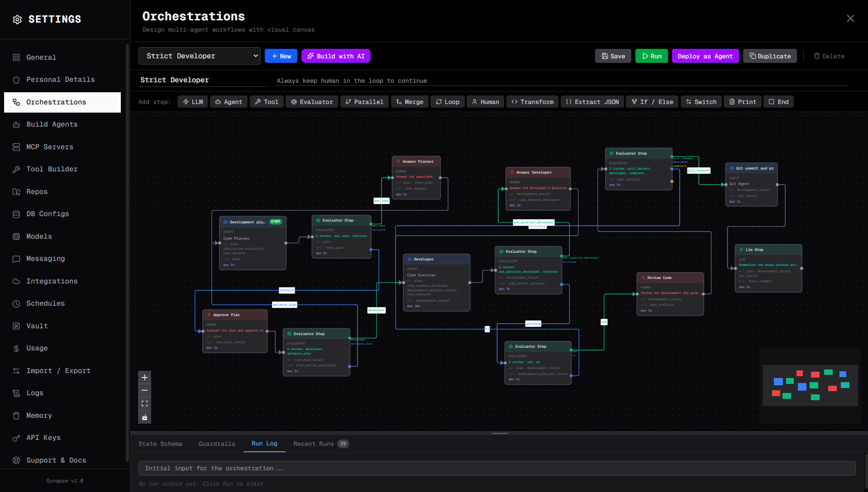Open the General settings section
Viewport: 868px width, 492px height.
coord(62,57)
